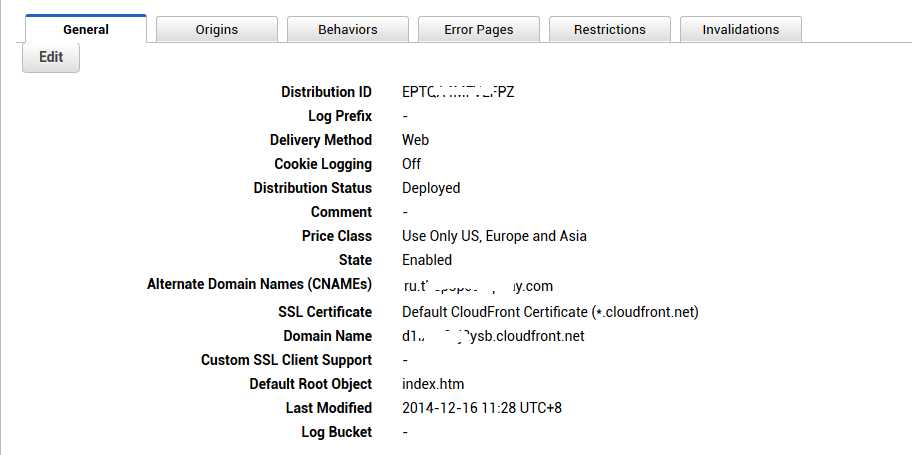This screenshot has width=912, height=455.
Task: Click the Enabled state value
Action: (x=427, y=260)
